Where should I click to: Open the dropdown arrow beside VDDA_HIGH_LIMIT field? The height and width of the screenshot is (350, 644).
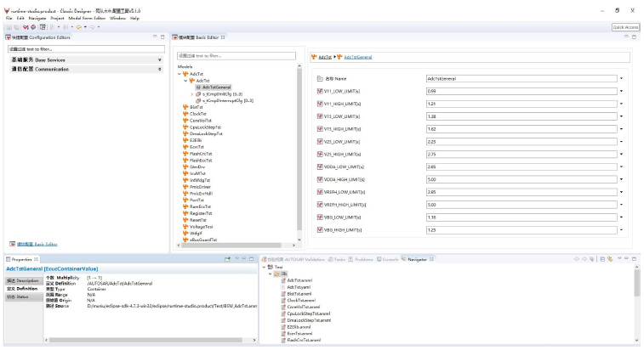point(621,179)
